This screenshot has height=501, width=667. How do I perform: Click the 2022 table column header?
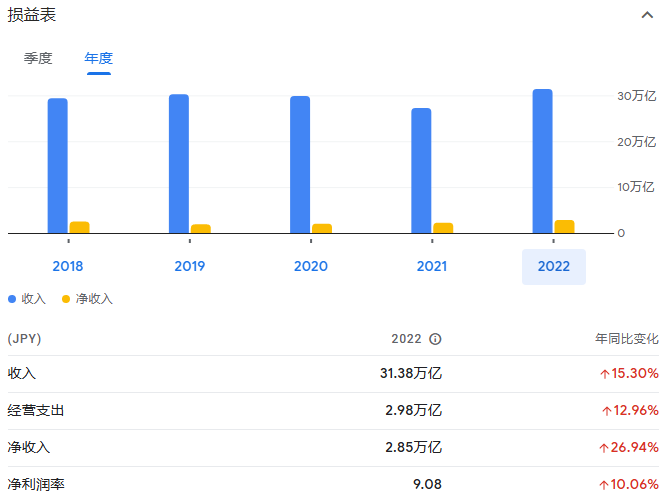[x=406, y=339]
